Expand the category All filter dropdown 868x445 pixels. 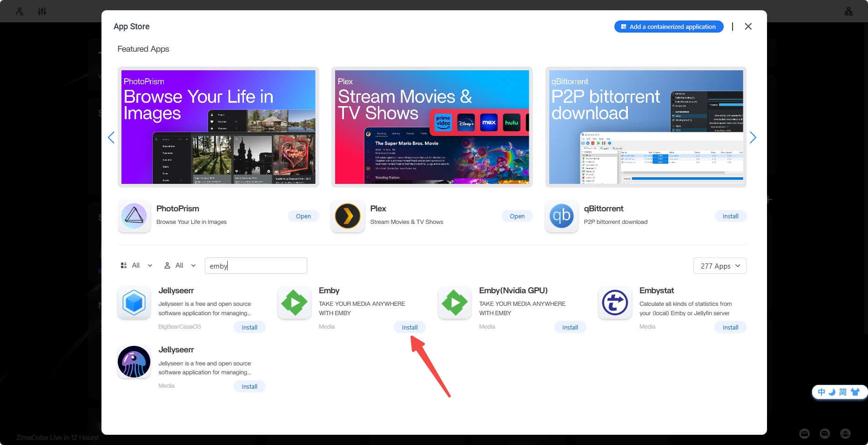click(136, 265)
